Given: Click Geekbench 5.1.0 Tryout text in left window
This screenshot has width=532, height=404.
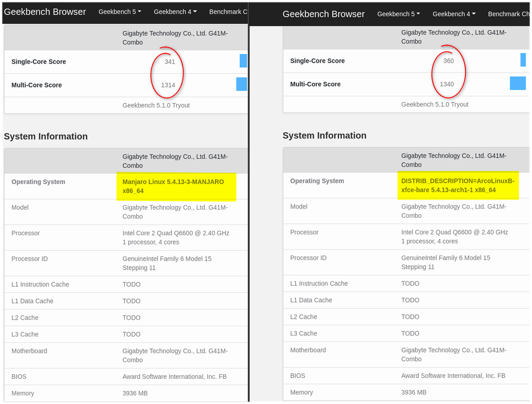Looking at the screenshot, I should pyautogui.click(x=156, y=106).
